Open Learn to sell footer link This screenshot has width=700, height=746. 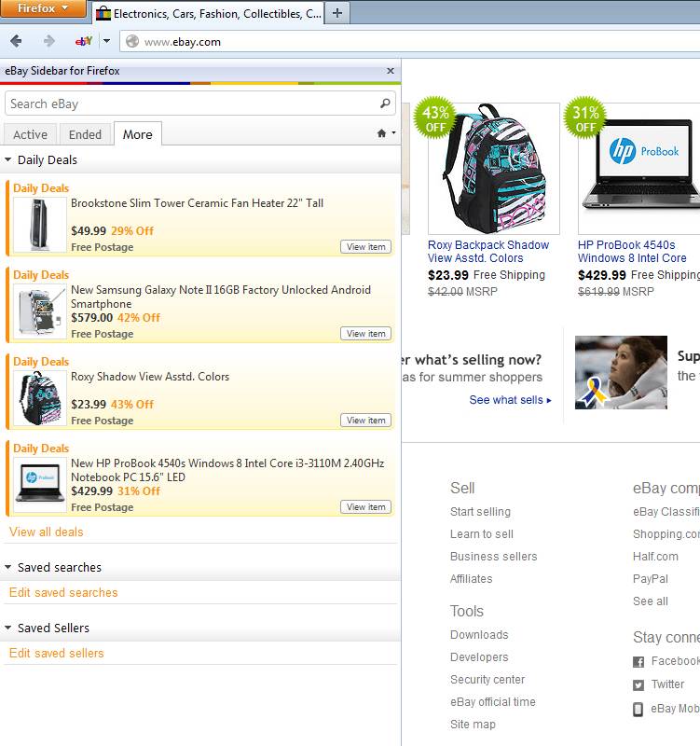[482, 534]
